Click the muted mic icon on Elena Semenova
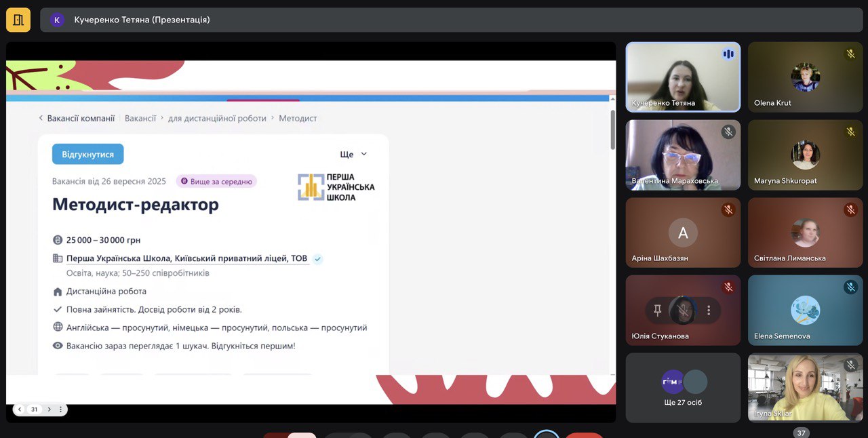Image resolution: width=868 pixels, height=438 pixels. pos(850,287)
